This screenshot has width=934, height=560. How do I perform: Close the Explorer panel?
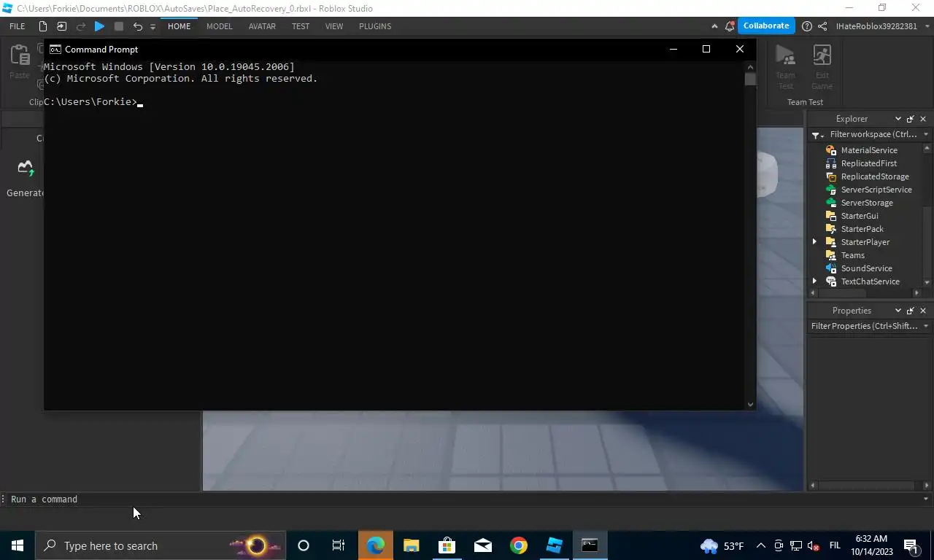(923, 119)
